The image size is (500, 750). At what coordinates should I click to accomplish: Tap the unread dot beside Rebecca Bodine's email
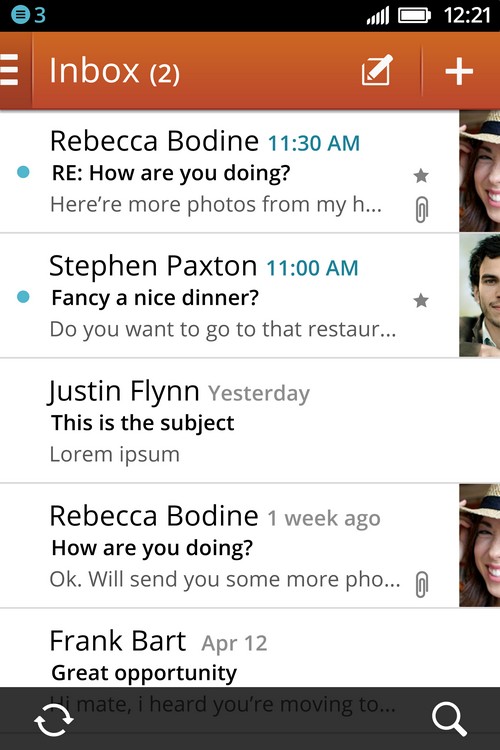(x=23, y=172)
